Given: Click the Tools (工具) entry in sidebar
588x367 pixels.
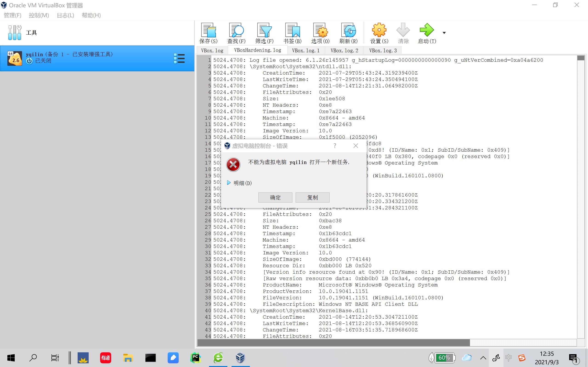Looking at the screenshot, I should pos(32,33).
